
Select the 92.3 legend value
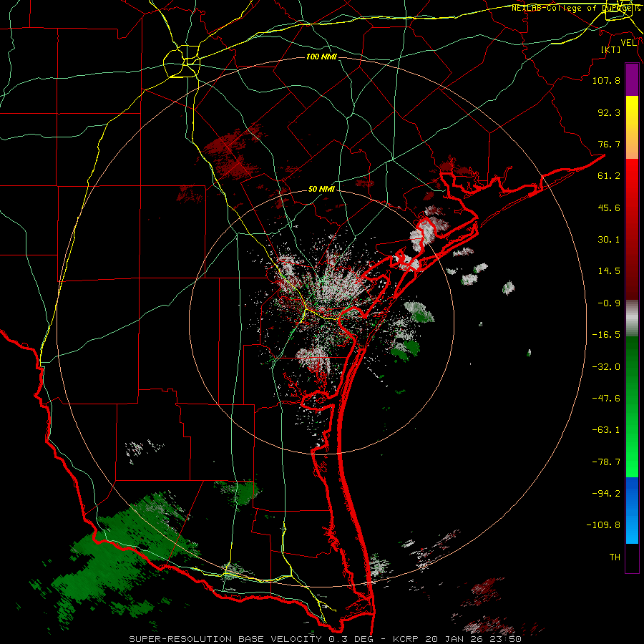coord(609,112)
